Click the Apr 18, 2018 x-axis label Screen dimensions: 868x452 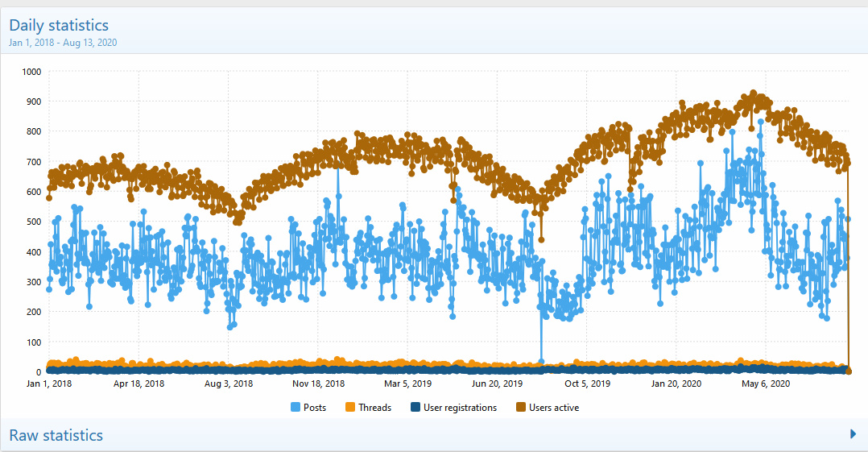[138, 384]
